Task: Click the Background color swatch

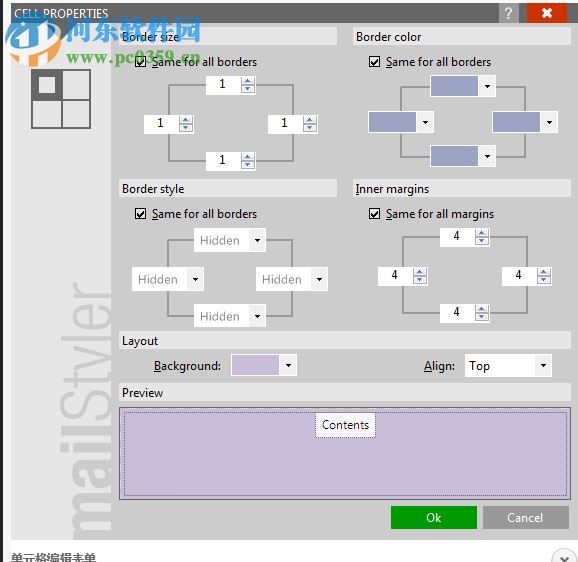Action: point(255,365)
